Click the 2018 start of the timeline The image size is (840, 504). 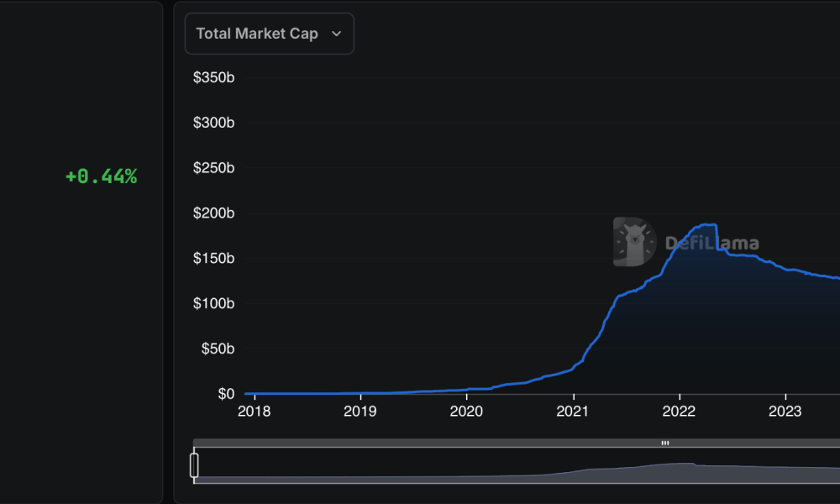click(254, 412)
